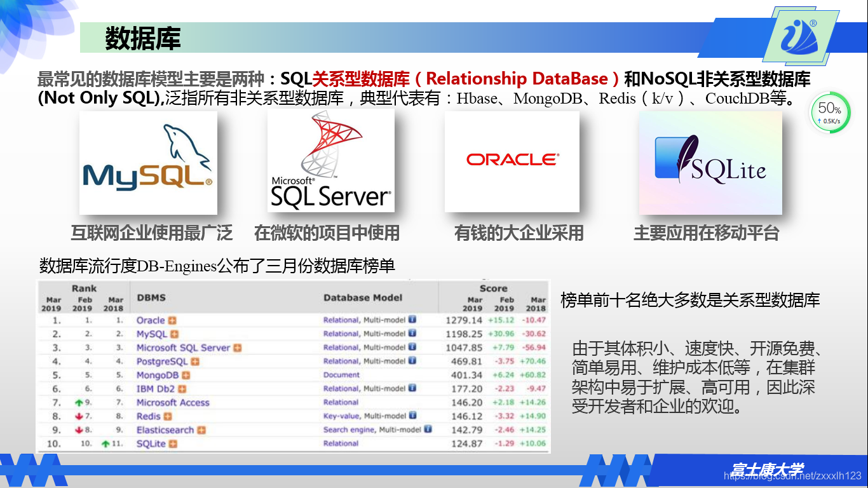Open the PostgreSQL link in the ranking table
Viewport: 868px width, 488px height.
tap(163, 362)
